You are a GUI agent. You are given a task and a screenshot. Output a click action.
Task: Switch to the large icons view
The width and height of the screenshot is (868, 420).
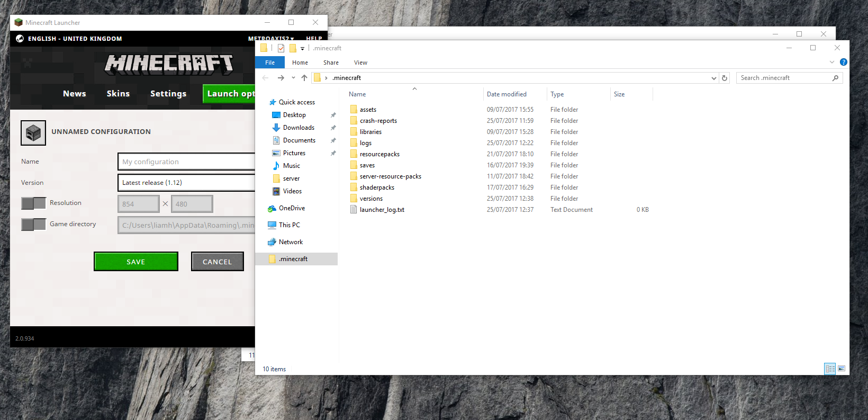pyautogui.click(x=842, y=369)
